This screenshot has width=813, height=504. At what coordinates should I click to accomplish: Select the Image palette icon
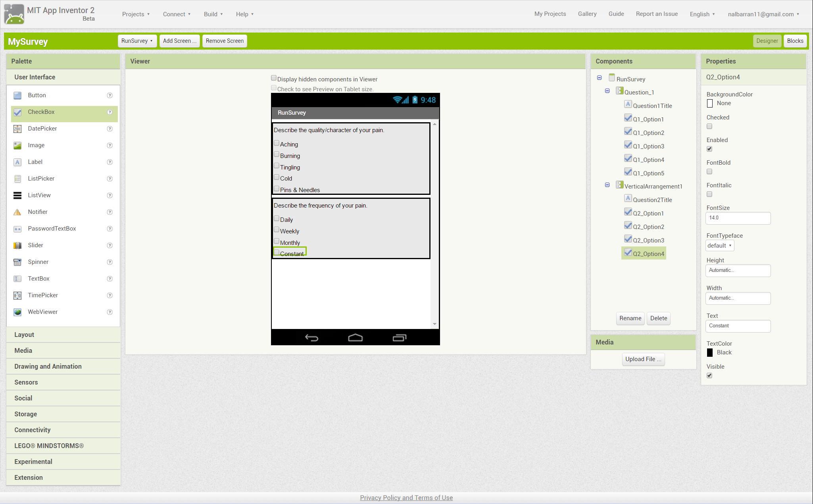[17, 145]
